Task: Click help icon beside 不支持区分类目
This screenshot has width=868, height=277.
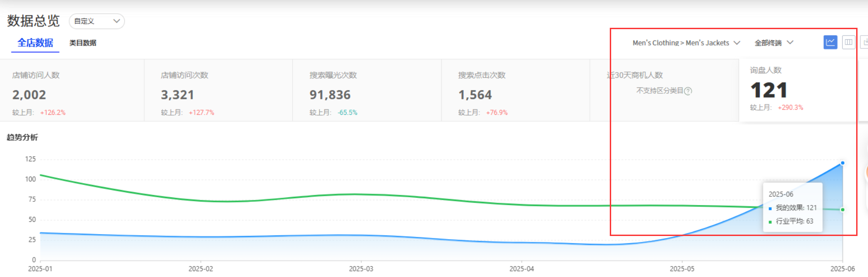Action: (688, 91)
